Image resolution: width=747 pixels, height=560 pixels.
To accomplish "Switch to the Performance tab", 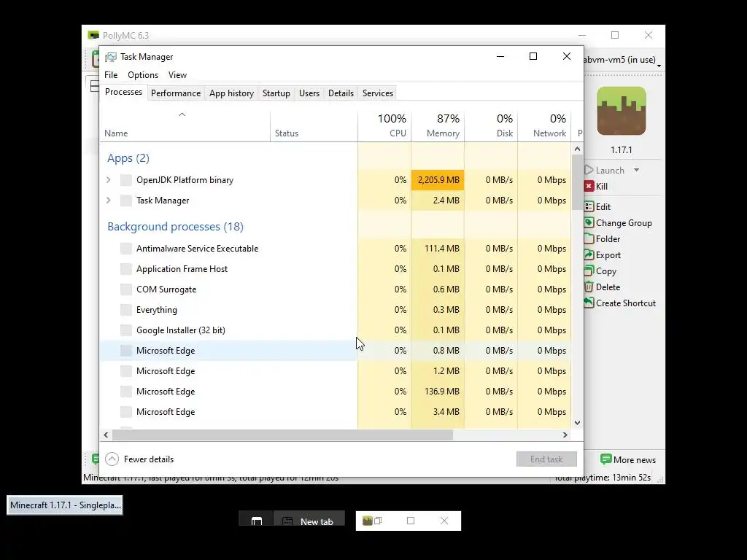I will pos(176,93).
